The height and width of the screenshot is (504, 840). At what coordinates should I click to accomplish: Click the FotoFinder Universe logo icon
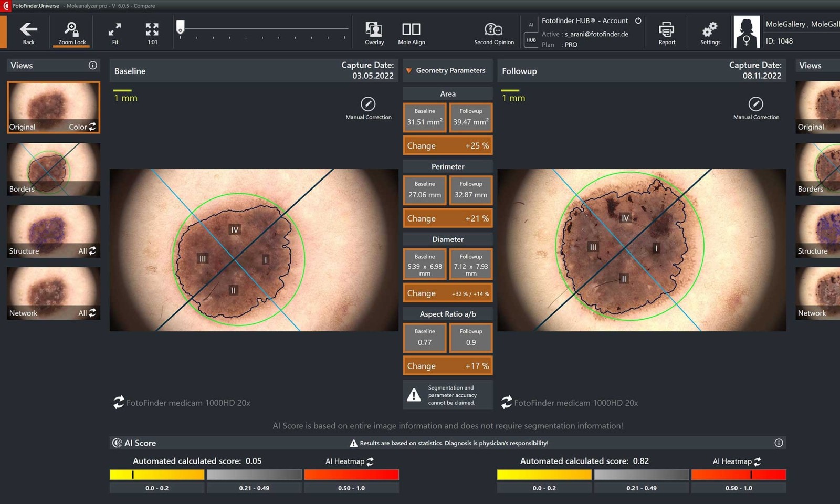6,6
